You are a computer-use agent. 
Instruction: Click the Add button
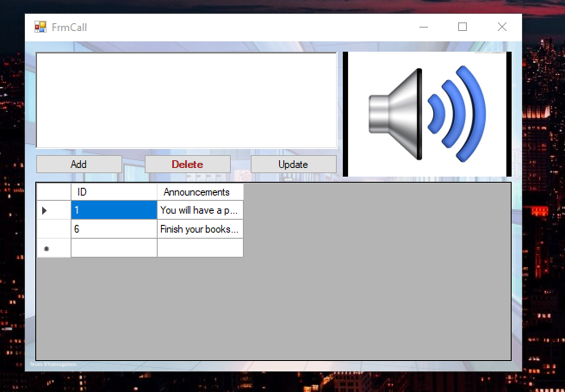point(79,165)
